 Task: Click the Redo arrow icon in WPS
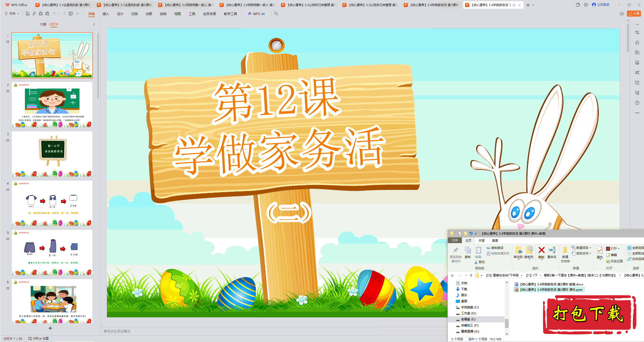pyautogui.click(x=64, y=14)
